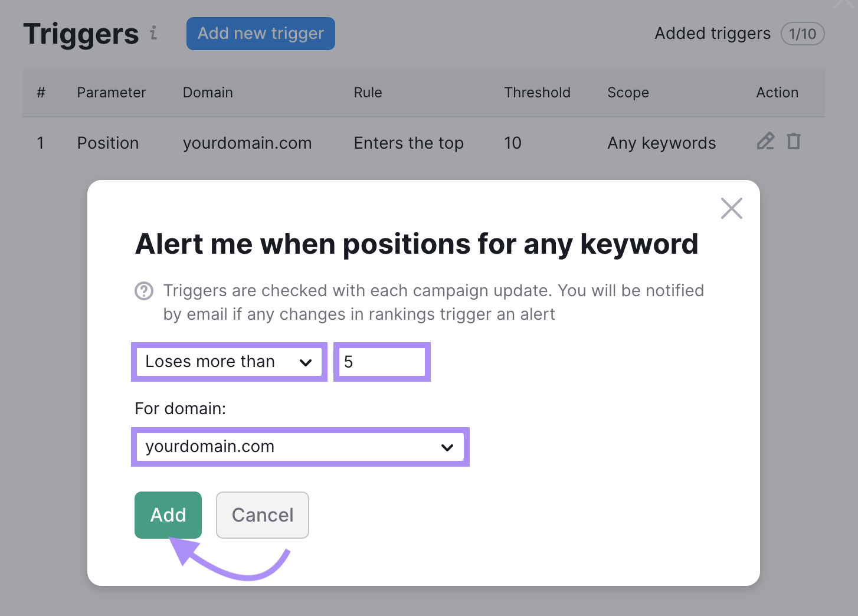
Task: Click Add to save the new trigger
Action: point(168,515)
